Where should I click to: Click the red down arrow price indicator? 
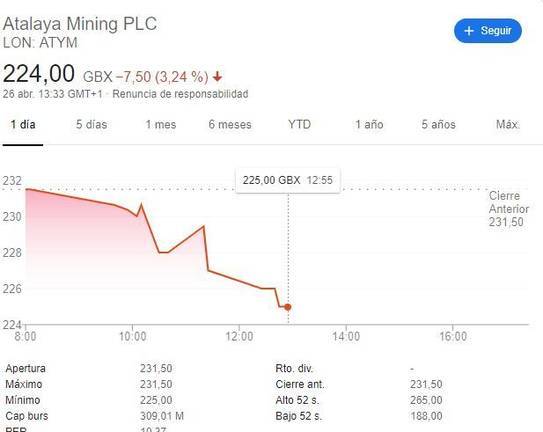[217, 77]
